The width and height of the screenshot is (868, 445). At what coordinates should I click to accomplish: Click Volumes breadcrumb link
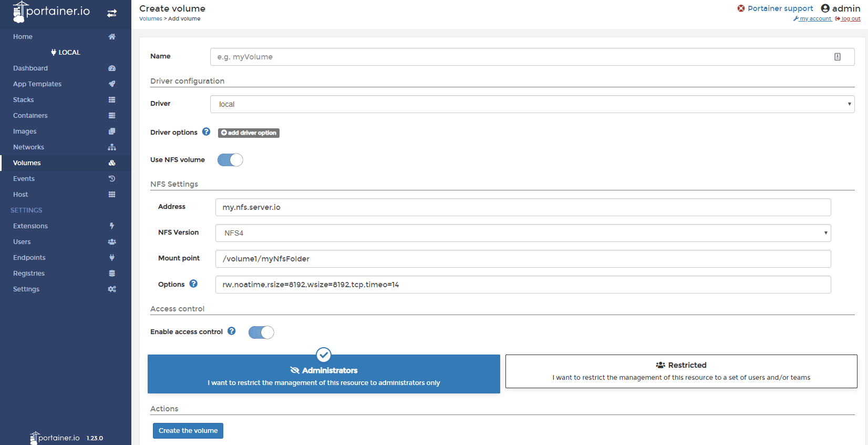pos(151,19)
